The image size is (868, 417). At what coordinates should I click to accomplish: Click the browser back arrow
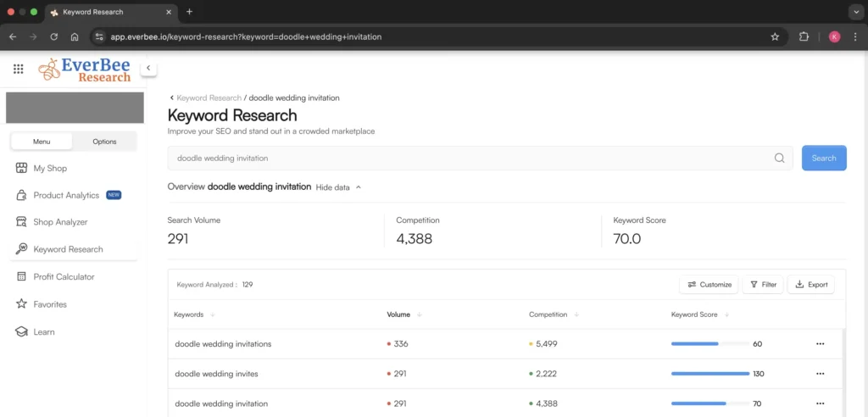(x=13, y=37)
